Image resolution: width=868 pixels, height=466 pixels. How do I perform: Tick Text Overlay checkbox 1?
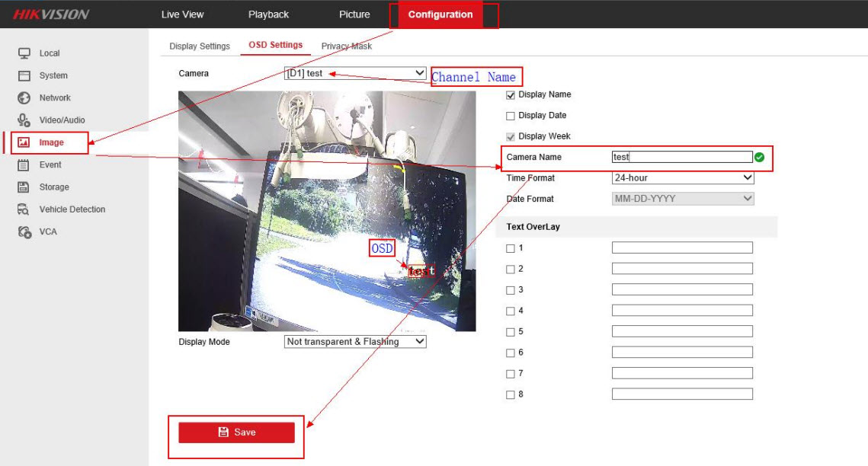pyautogui.click(x=511, y=248)
